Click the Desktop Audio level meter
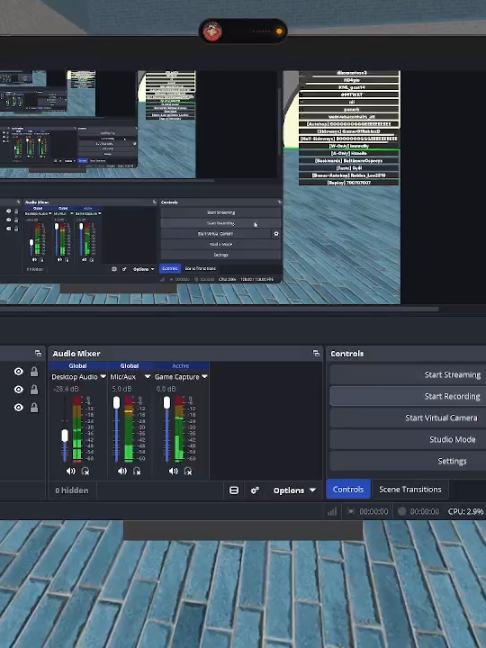Image resolution: width=486 pixels, height=648 pixels. tap(77, 429)
